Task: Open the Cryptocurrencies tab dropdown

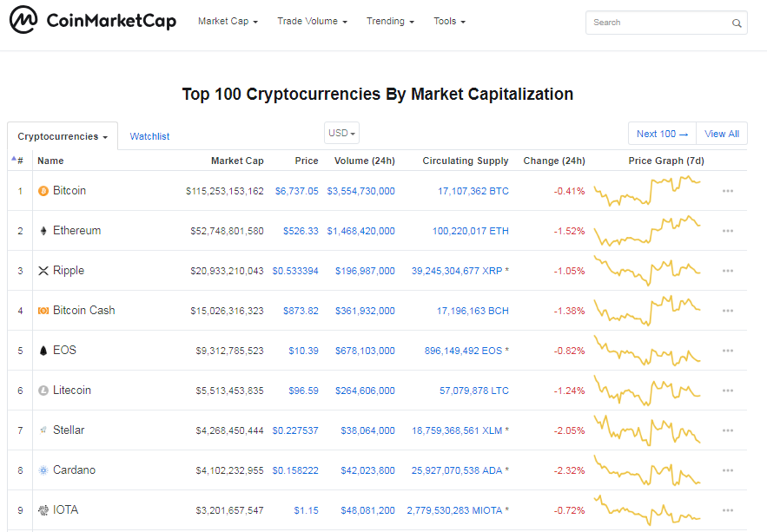Action: pyautogui.click(x=63, y=136)
